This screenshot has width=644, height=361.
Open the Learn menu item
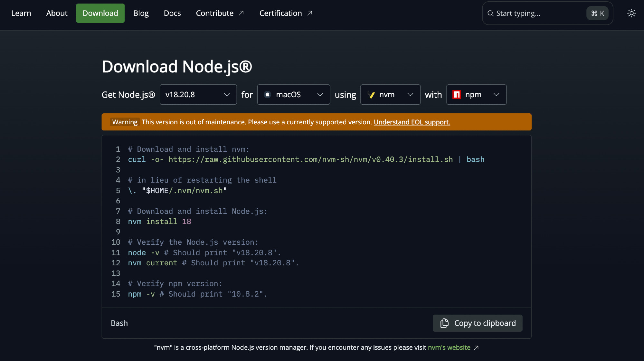point(21,13)
